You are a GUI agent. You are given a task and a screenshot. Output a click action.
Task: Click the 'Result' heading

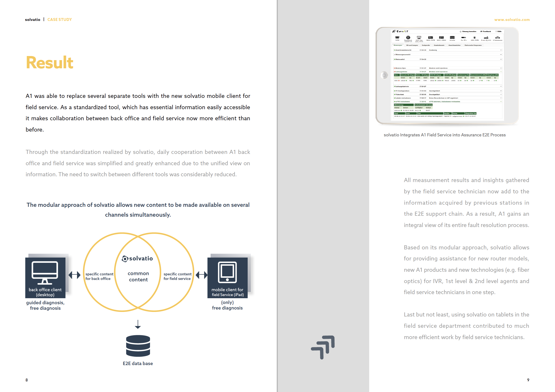click(50, 63)
